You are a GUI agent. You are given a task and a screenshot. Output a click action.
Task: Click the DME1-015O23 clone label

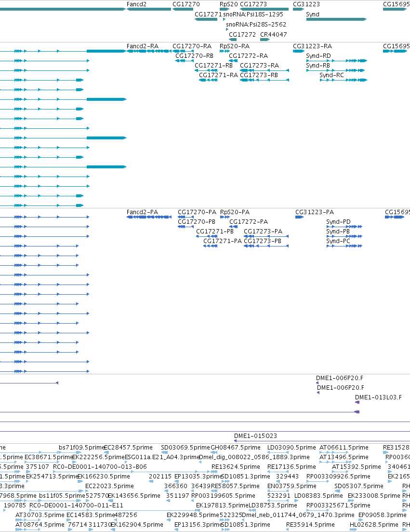point(255,436)
